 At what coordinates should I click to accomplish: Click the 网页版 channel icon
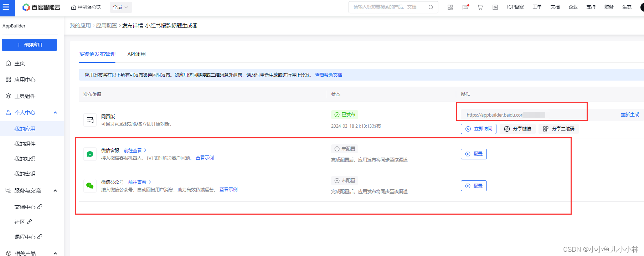(90, 120)
